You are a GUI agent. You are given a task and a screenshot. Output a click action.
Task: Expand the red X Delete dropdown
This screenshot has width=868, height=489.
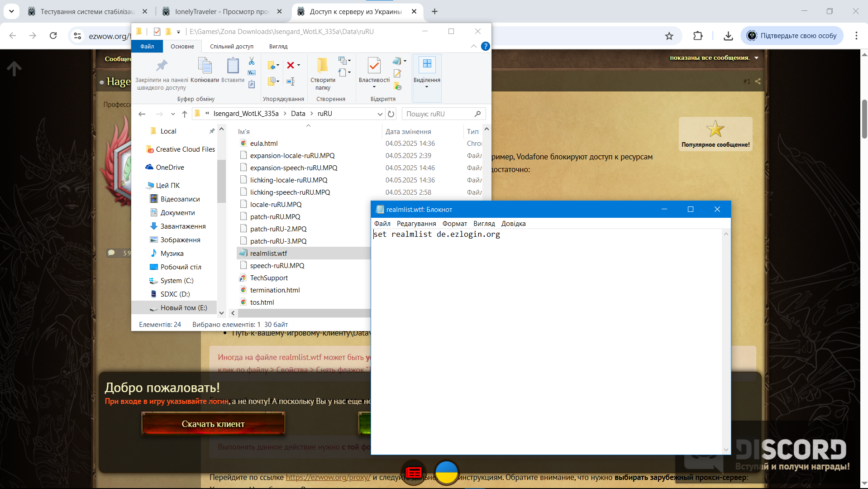click(299, 65)
